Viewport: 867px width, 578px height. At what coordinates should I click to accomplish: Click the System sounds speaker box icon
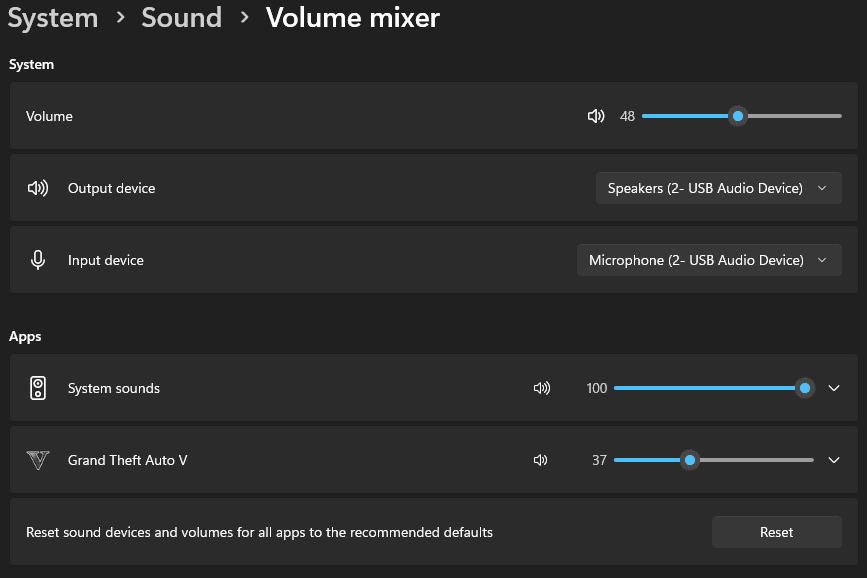pos(38,388)
